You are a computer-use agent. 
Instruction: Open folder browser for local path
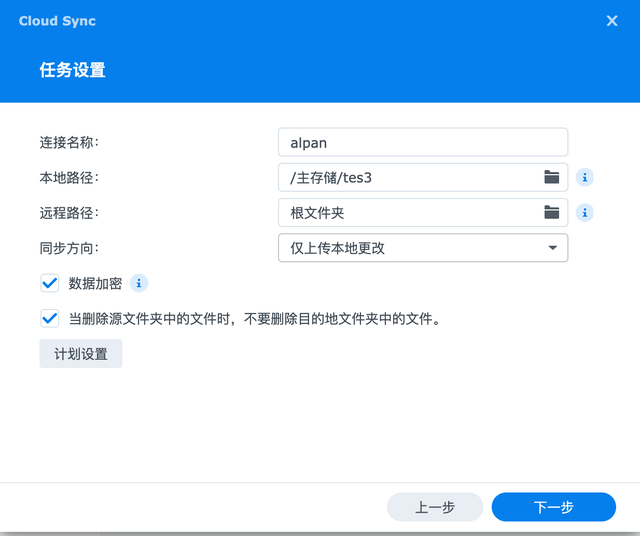tap(551, 177)
